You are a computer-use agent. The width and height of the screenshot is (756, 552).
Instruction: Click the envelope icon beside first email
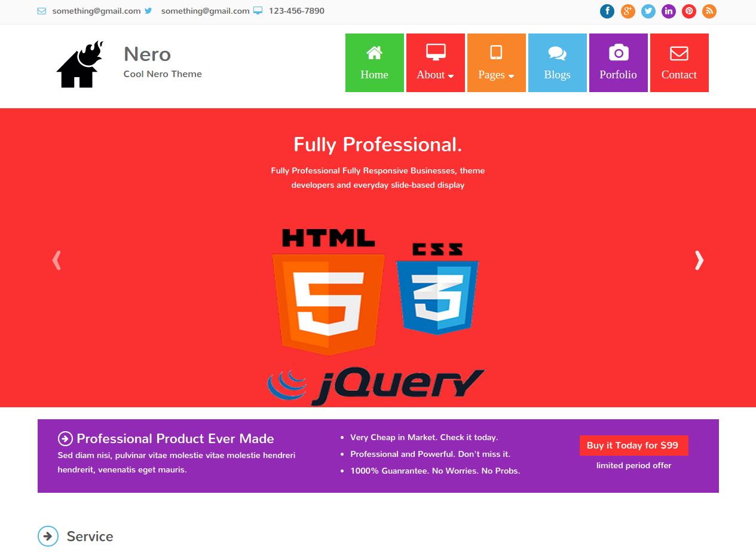pos(42,11)
